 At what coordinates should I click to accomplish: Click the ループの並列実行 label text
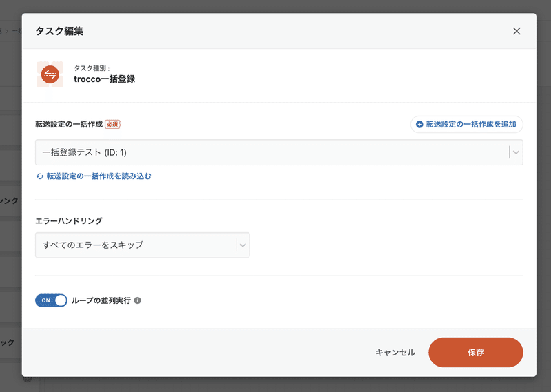click(x=101, y=300)
